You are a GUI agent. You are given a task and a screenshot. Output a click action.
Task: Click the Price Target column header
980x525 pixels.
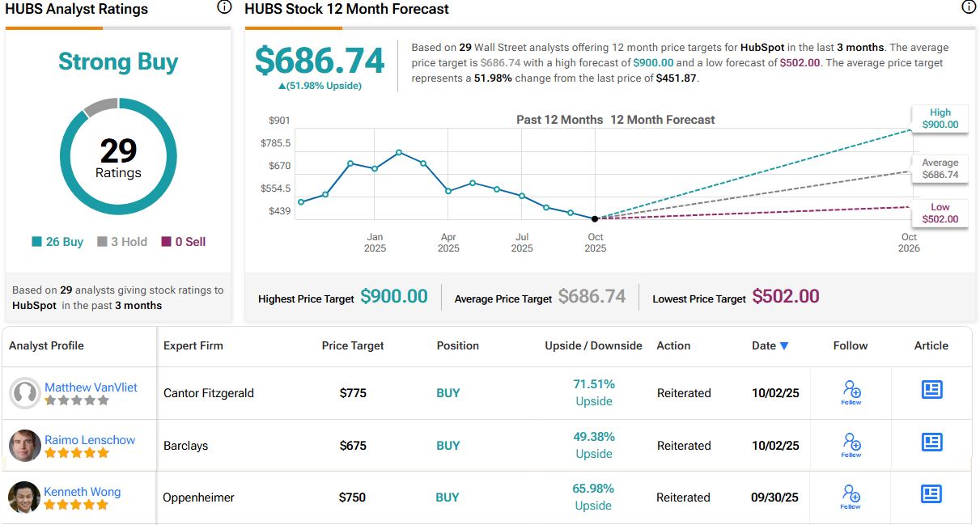click(353, 345)
